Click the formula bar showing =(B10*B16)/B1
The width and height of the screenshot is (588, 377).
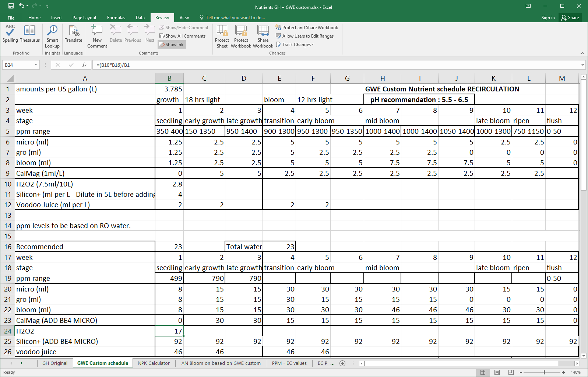(336, 65)
